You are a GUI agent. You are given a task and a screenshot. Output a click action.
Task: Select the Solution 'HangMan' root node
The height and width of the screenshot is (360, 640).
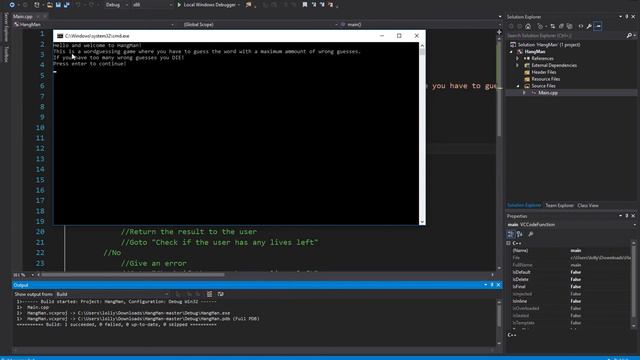[x=549, y=44]
